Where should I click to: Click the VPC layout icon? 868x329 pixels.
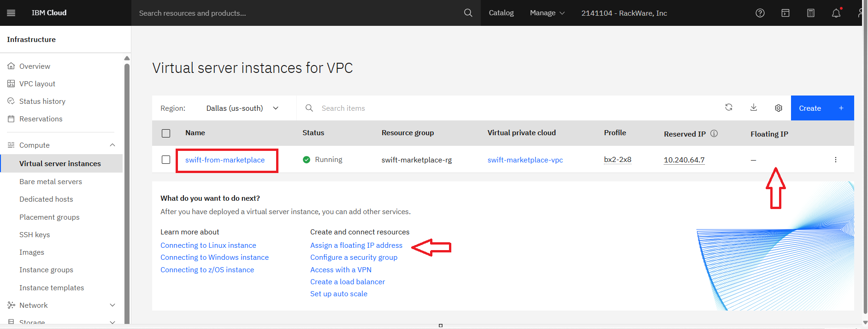click(11, 84)
